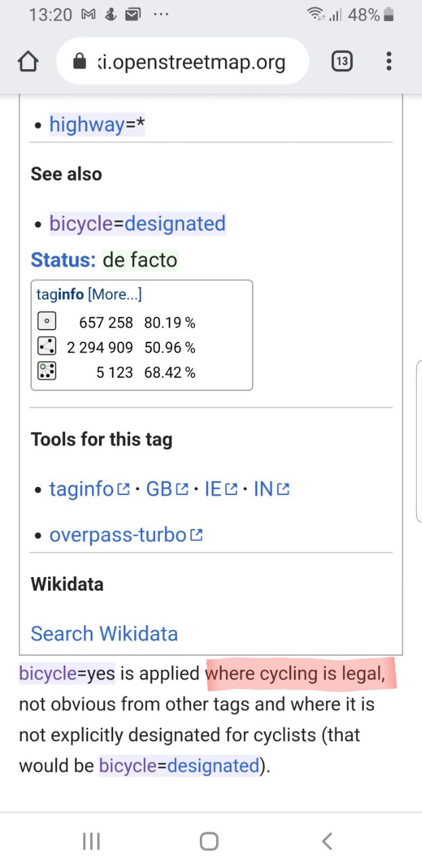Viewport: 422px width, 868px height.
Task: Open the bicycle=designated link under See also
Action: point(138,224)
